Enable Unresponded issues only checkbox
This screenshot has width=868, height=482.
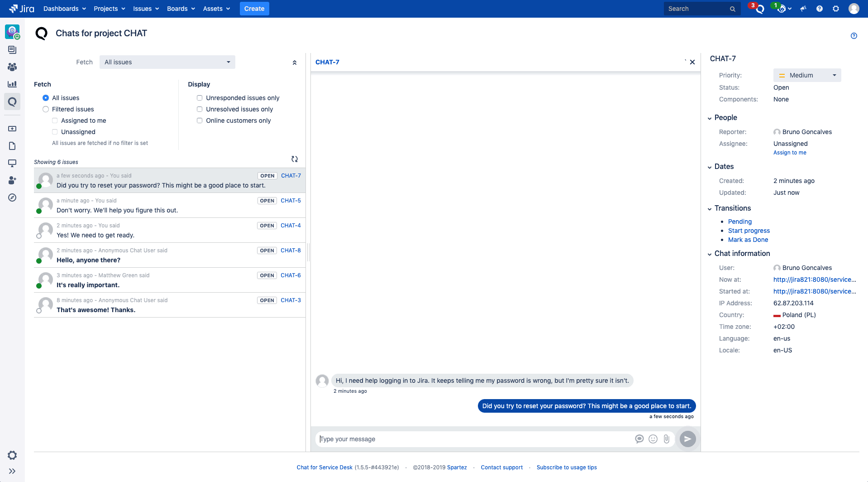coord(200,98)
